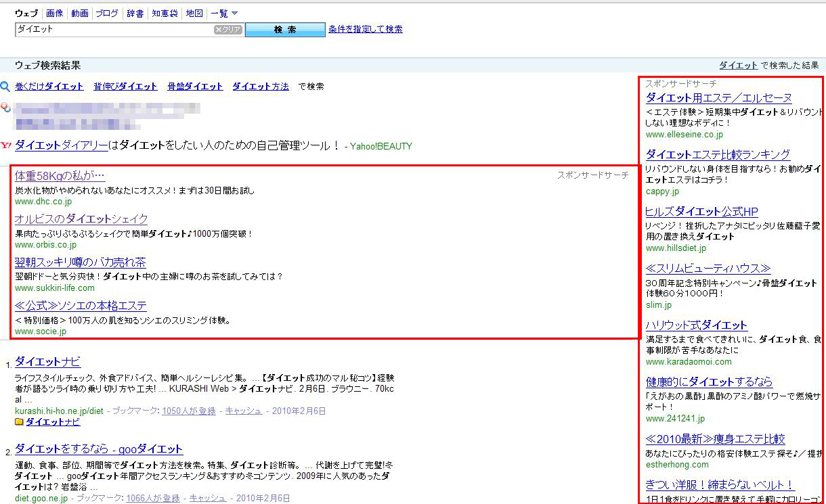Screen dimensions: 826x504
Task: Search related term 骨盤ダイエット
Action: tap(195, 87)
